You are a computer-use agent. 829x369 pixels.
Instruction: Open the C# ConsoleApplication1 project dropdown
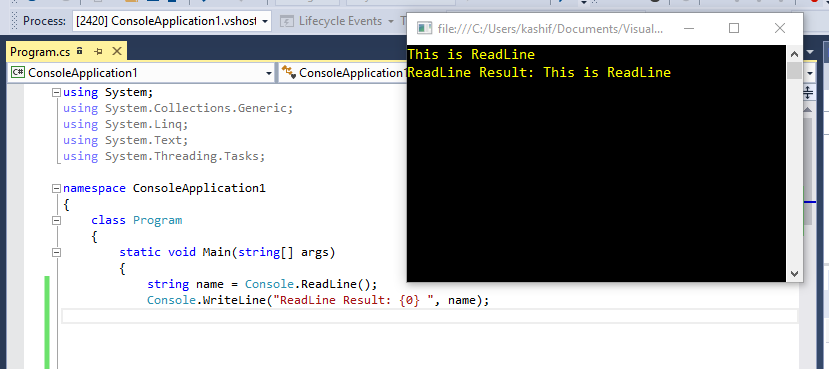142,73
